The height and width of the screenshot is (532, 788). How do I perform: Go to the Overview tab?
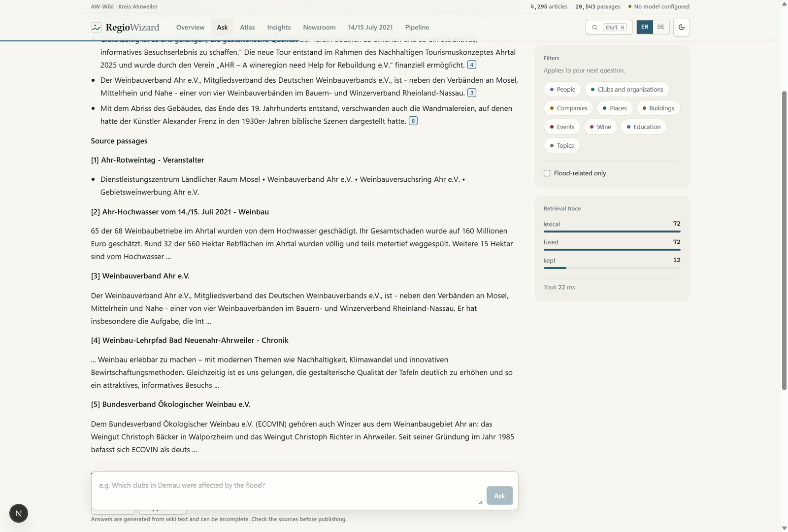190,27
